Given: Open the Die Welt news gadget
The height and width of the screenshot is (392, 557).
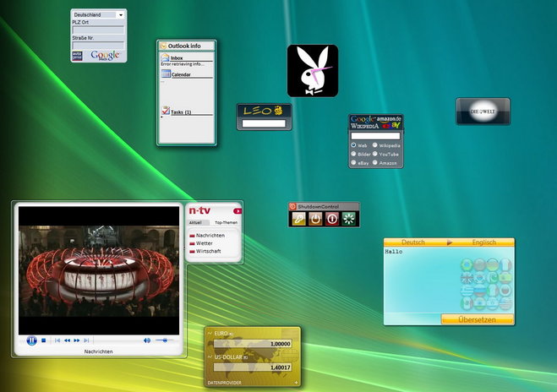Looking at the screenshot, I should [483, 112].
